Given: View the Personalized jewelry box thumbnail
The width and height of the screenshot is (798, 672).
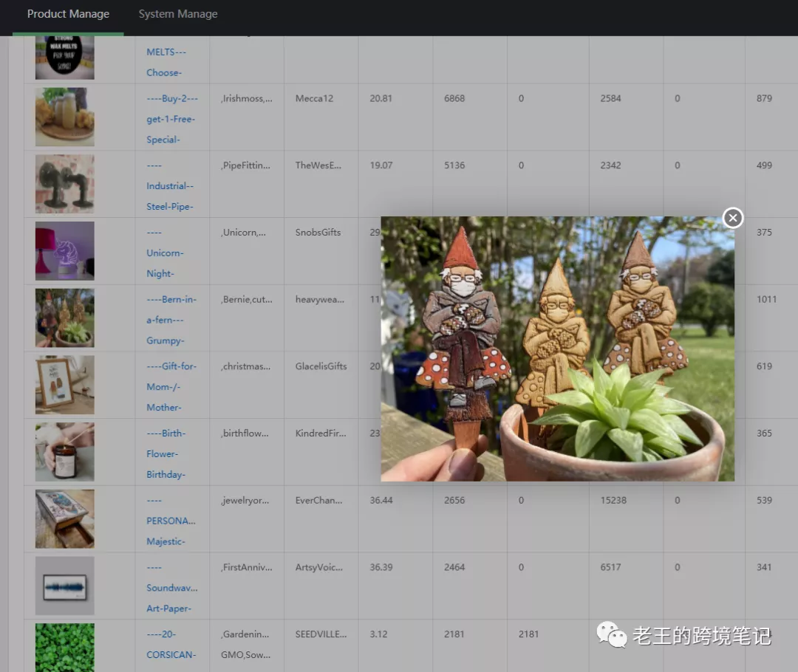Looking at the screenshot, I should pyautogui.click(x=65, y=518).
